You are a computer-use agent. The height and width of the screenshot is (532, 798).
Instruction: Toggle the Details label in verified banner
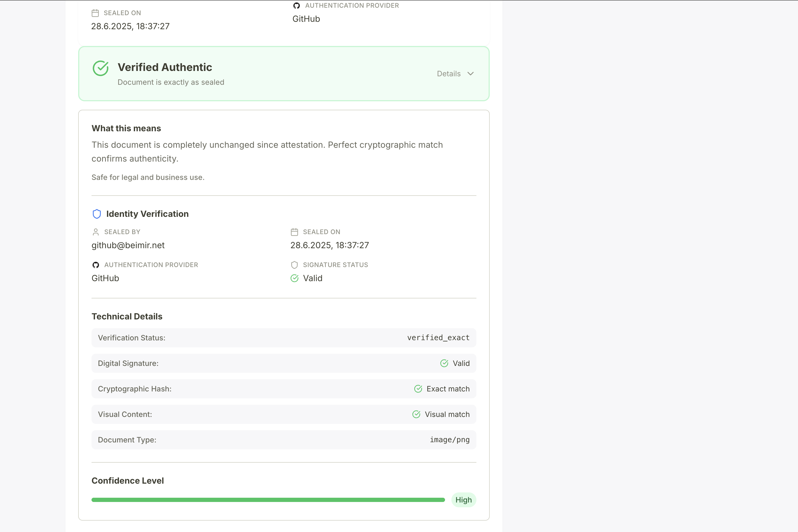[x=448, y=74]
